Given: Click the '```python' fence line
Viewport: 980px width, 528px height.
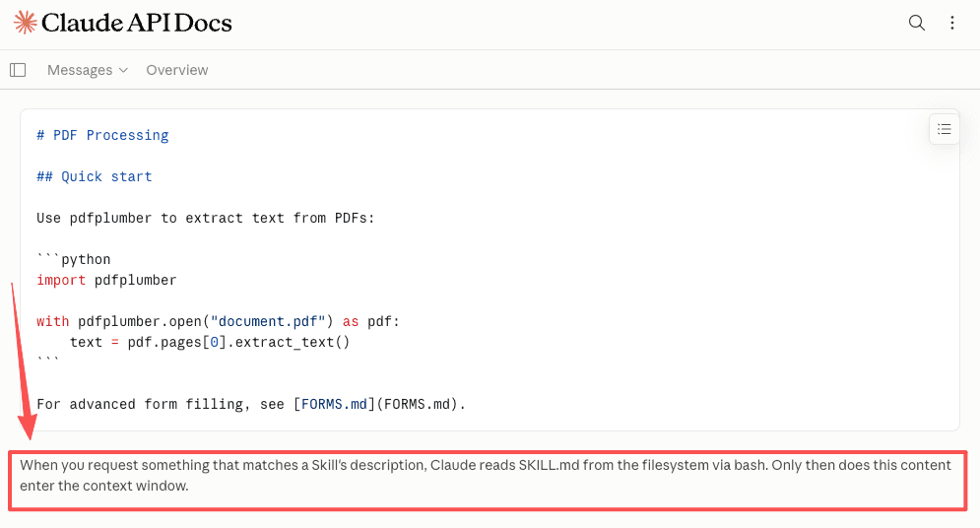Looking at the screenshot, I should 73,259.
